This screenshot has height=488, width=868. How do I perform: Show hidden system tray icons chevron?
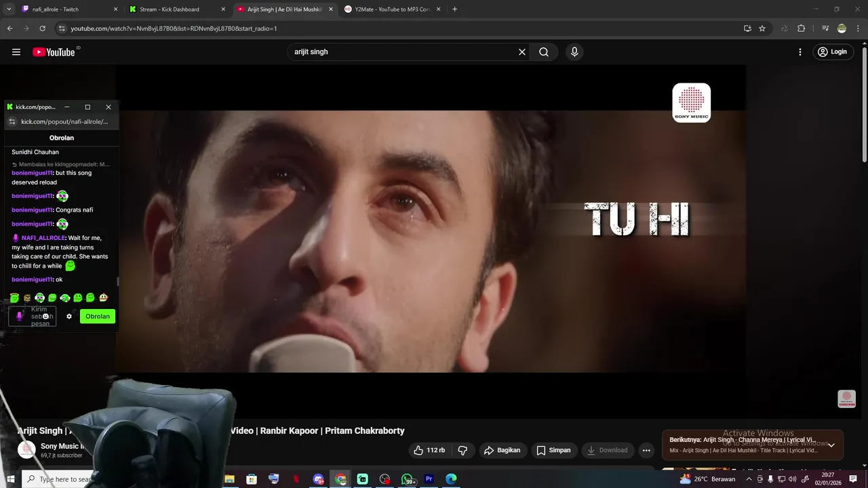[x=749, y=479]
